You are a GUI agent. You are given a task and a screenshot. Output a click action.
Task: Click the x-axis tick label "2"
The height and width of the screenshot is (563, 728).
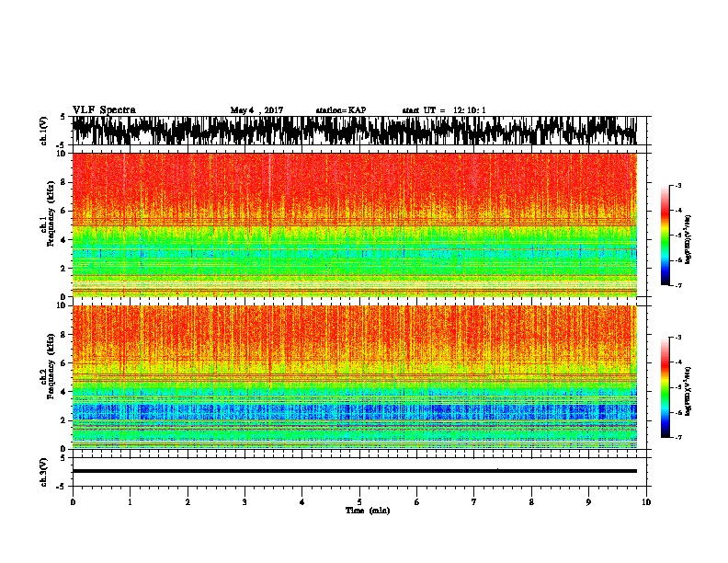(x=188, y=502)
